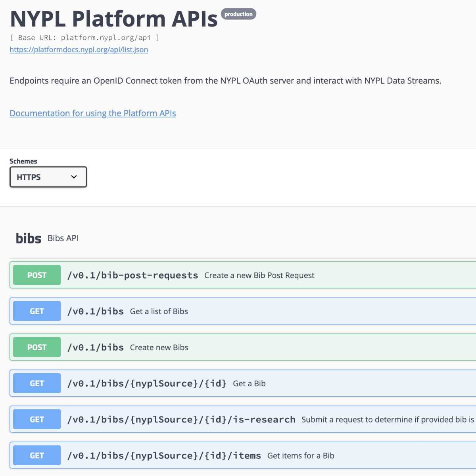
Task: Click the GET badge for the is-research endpoint
Action: pos(37,420)
